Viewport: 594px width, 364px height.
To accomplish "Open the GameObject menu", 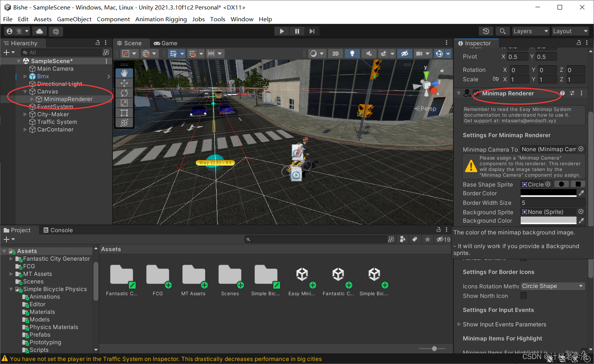I will [74, 19].
